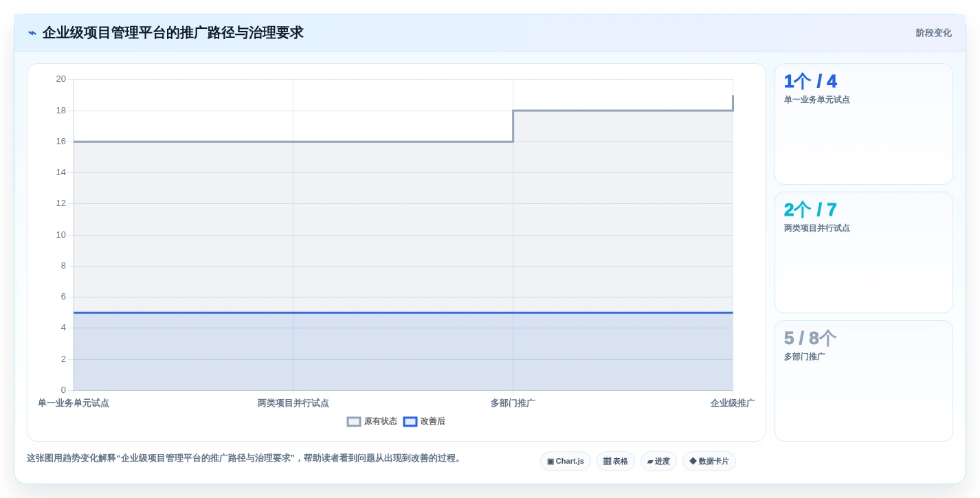
Task: Click y-axis value 16
Action: point(61,142)
